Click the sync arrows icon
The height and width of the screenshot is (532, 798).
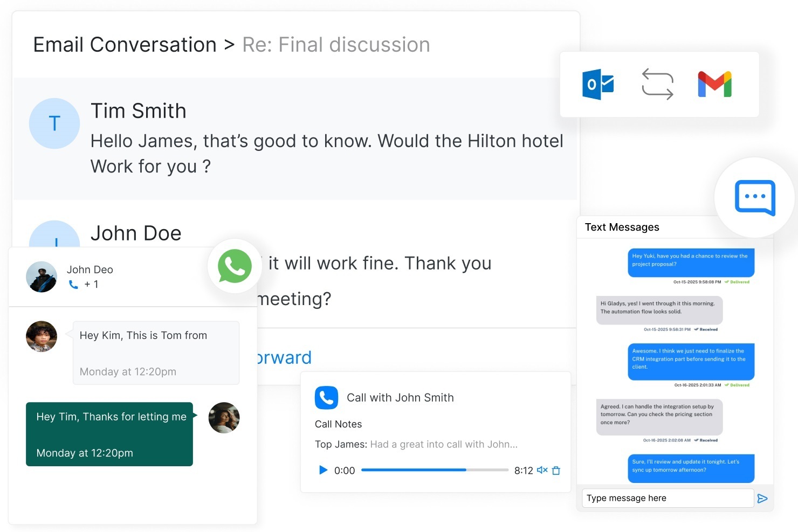657,84
